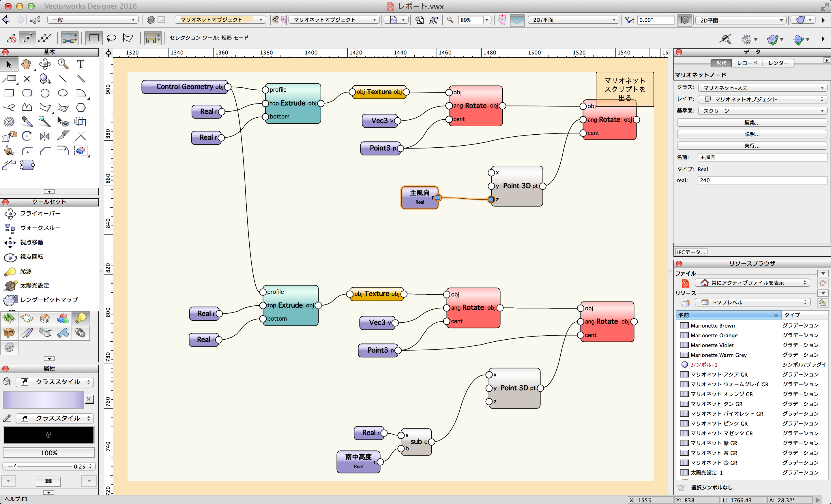Open the クラス dropdown マリオネット-入力
This screenshot has width=831, height=504.
[762, 88]
